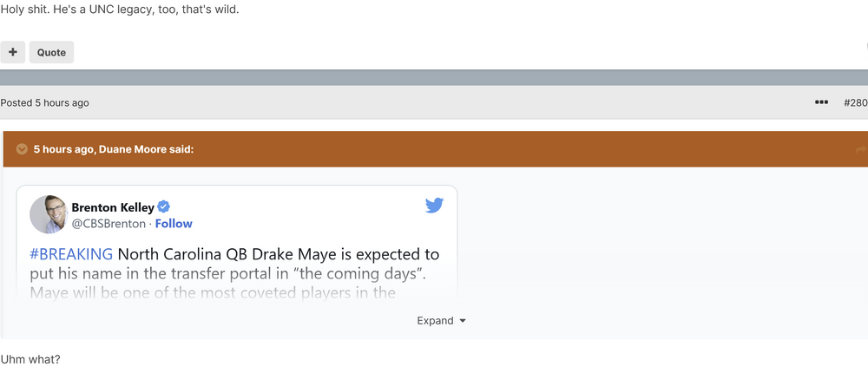Open post number #280 permalink

point(855,102)
